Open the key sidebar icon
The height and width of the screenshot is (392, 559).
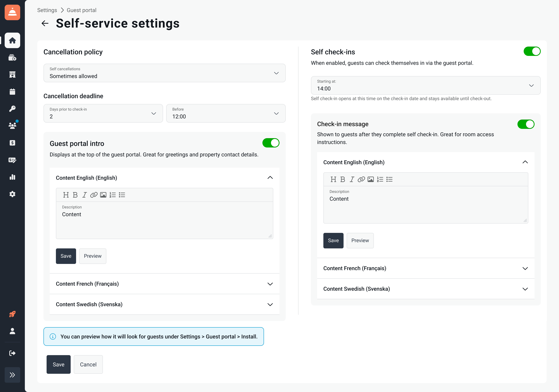pyautogui.click(x=12, y=109)
